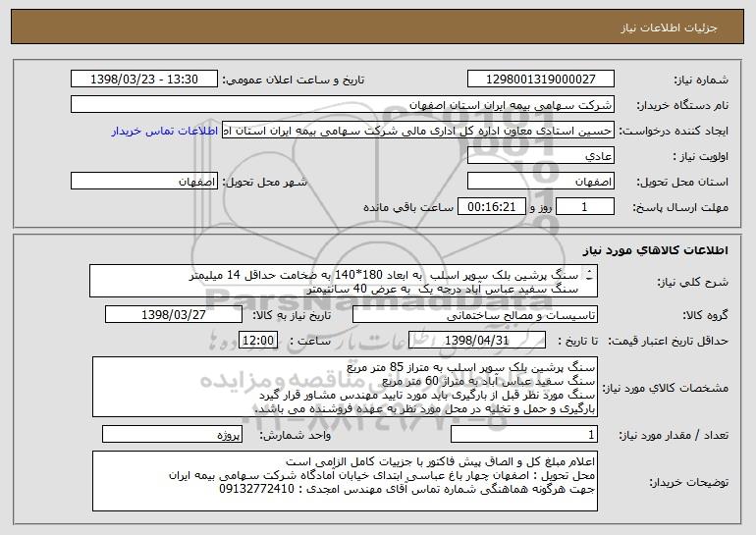The height and width of the screenshot is (535, 756).
Task: Click the نام دستگاه خریدار label
Action: click(x=682, y=106)
